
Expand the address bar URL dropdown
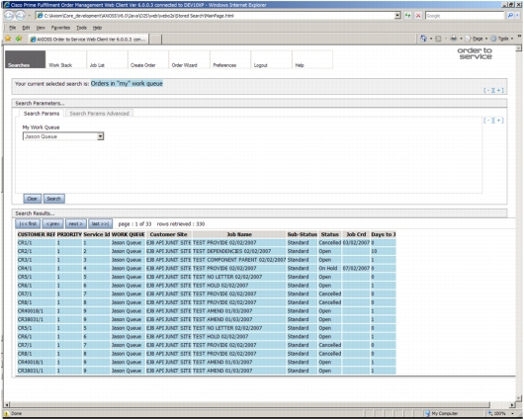(397, 16)
